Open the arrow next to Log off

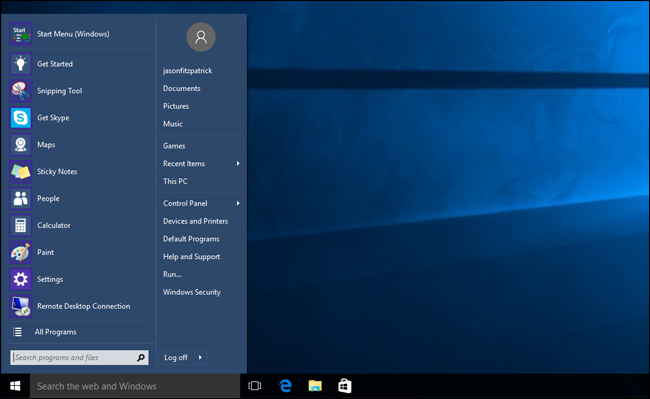[x=200, y=358]
